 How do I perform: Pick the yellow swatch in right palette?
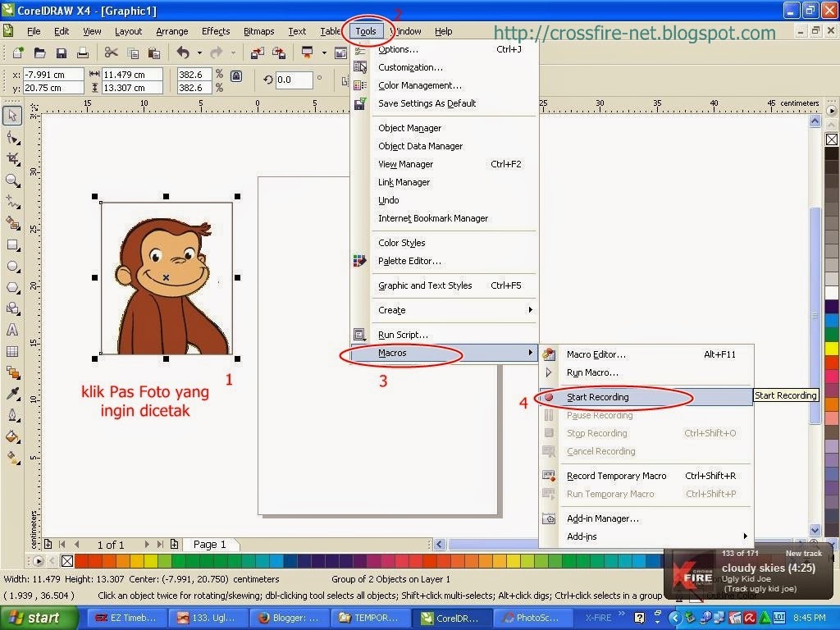[832, 348]
